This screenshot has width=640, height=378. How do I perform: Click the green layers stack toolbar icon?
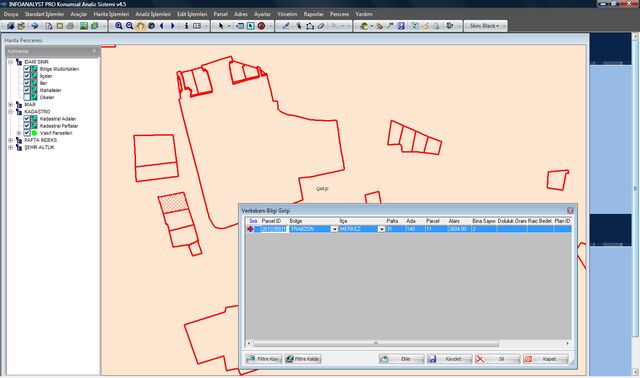click(x=95, y=26)
